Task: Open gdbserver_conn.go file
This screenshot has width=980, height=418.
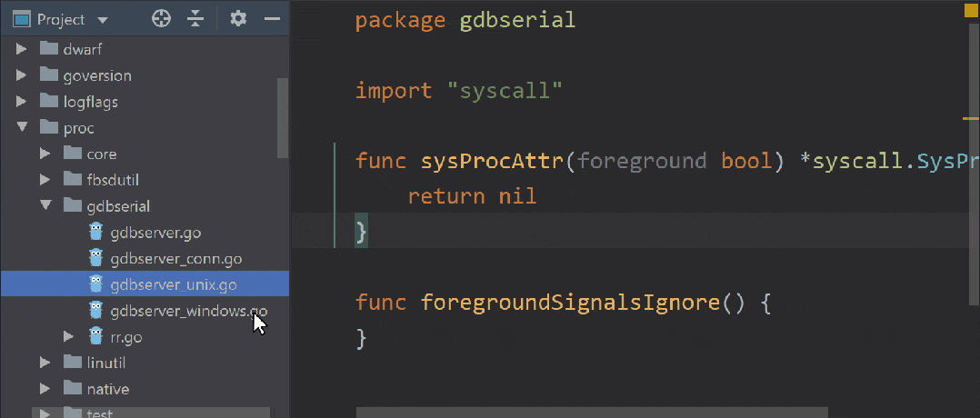Action: point(175,259)
